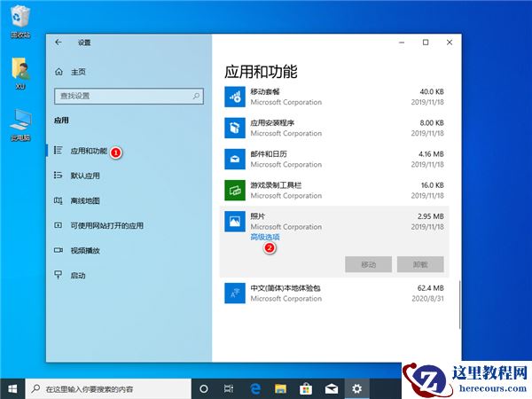Screen dimensions: 532x399
Task: Click the 卸载 button for 照片
Action: [420, 264]
